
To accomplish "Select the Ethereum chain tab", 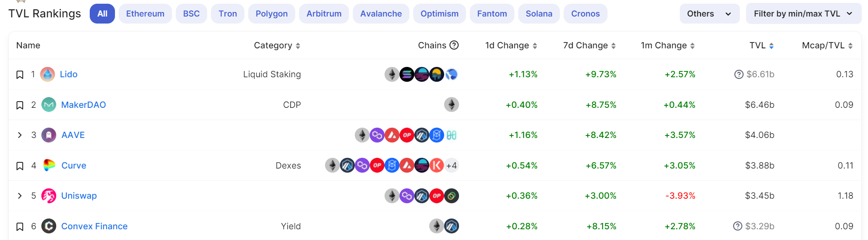I will click(145, 14).
